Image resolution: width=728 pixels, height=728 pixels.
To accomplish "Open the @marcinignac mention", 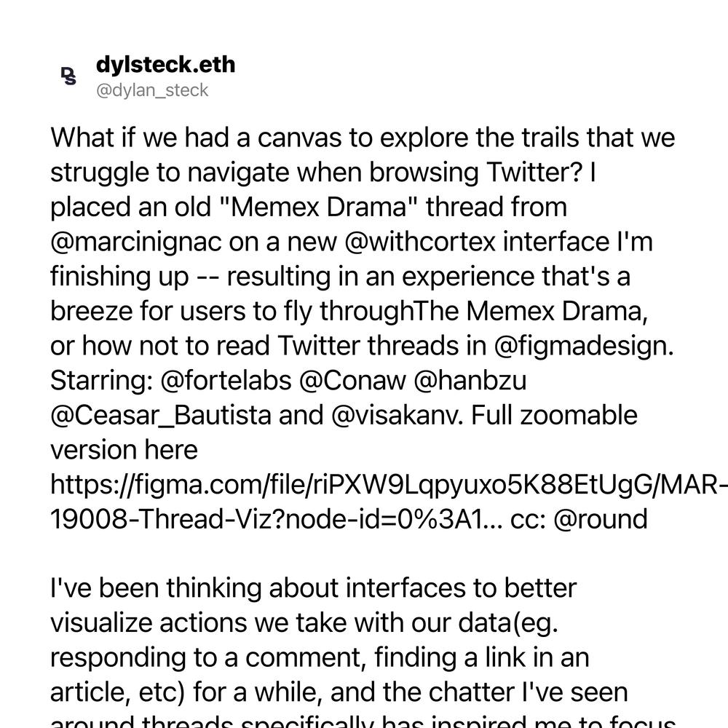I will pyautogui.click(x=135, y=242).
